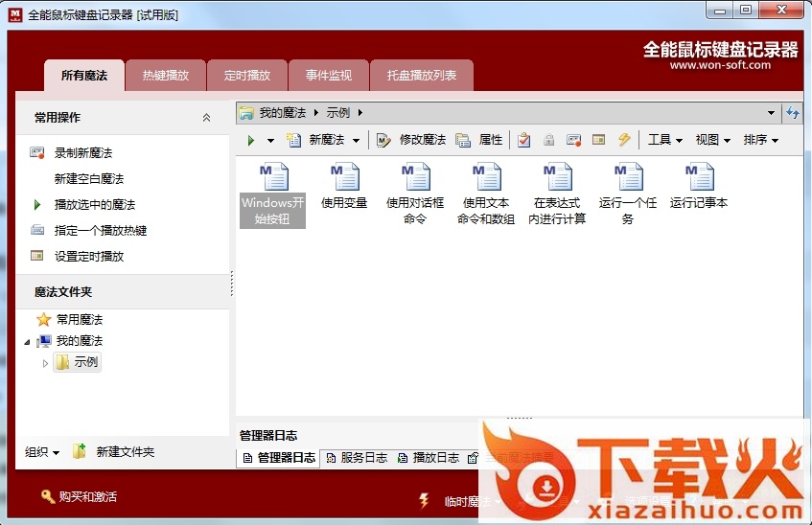Open the 排序 dropdown menu
This screenshot has height=525, width=812.
761,140
